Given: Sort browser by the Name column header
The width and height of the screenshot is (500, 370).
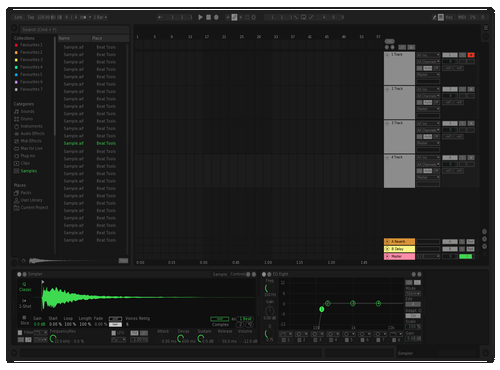Looking at the screenshot, I should point(74,38).
